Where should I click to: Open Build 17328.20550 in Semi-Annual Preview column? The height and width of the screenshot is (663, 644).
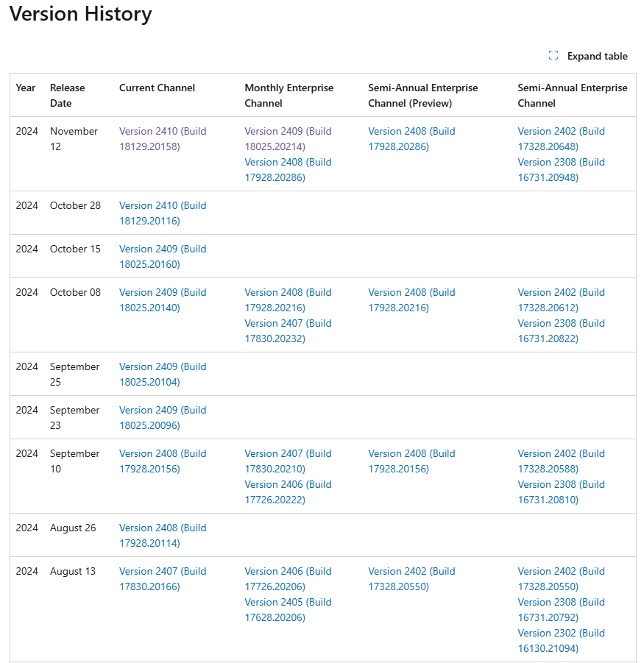412,579
